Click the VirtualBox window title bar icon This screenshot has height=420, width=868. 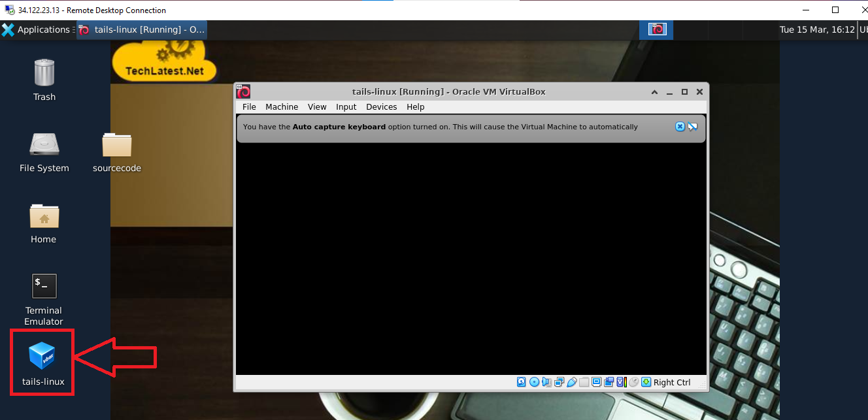click(x=243, y=91)
